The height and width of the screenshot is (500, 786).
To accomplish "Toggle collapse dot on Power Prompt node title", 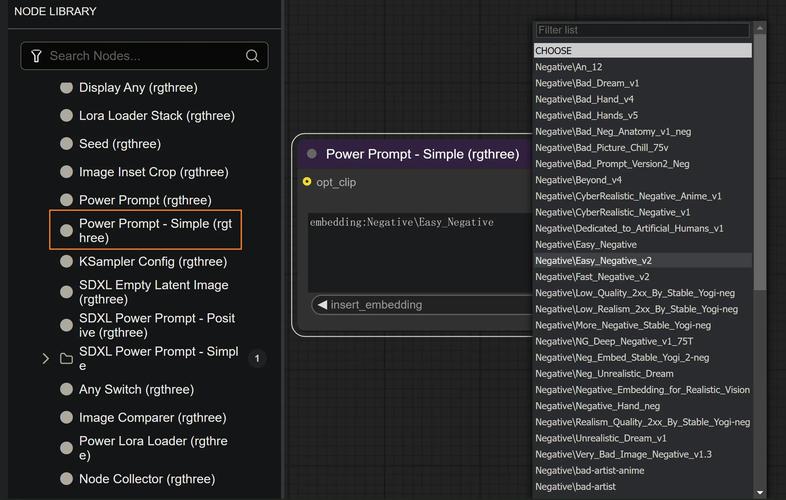I will click(x=312, y=154).
